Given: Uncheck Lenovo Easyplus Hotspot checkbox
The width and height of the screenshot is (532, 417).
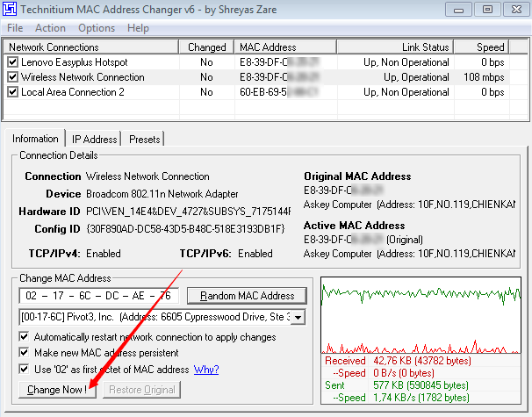Looking at the screenshot, I should [x=13, y=62].
